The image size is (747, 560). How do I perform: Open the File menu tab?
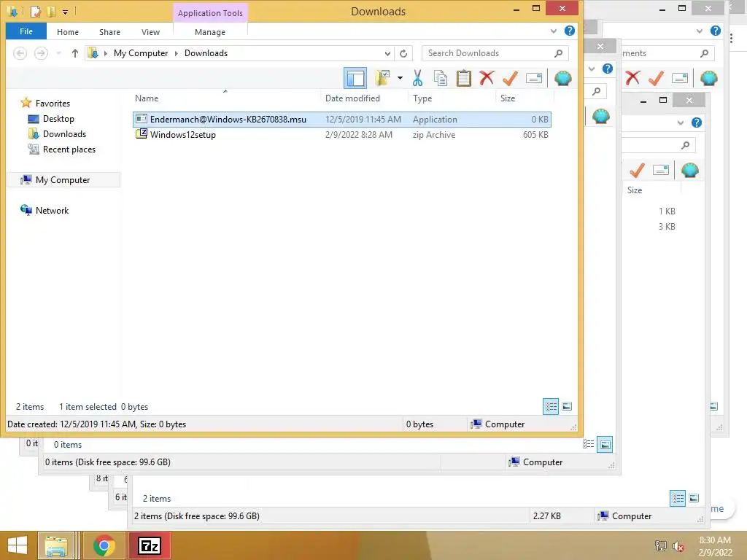click(26, 31)
